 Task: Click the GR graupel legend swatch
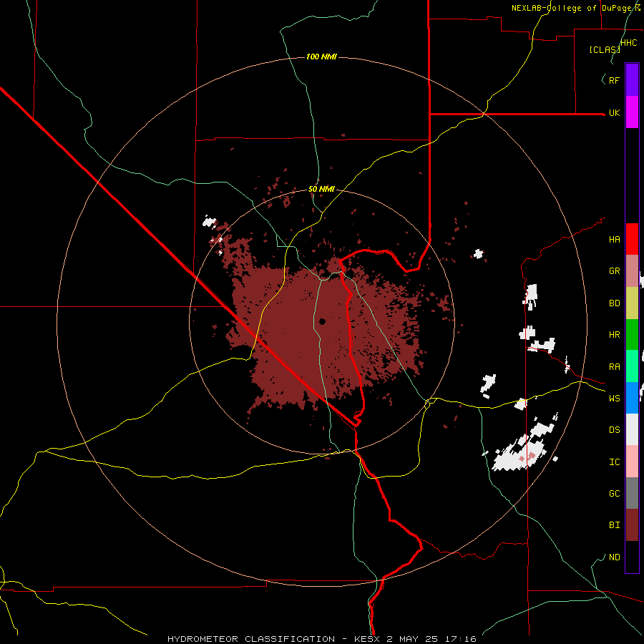pos(632,271)
